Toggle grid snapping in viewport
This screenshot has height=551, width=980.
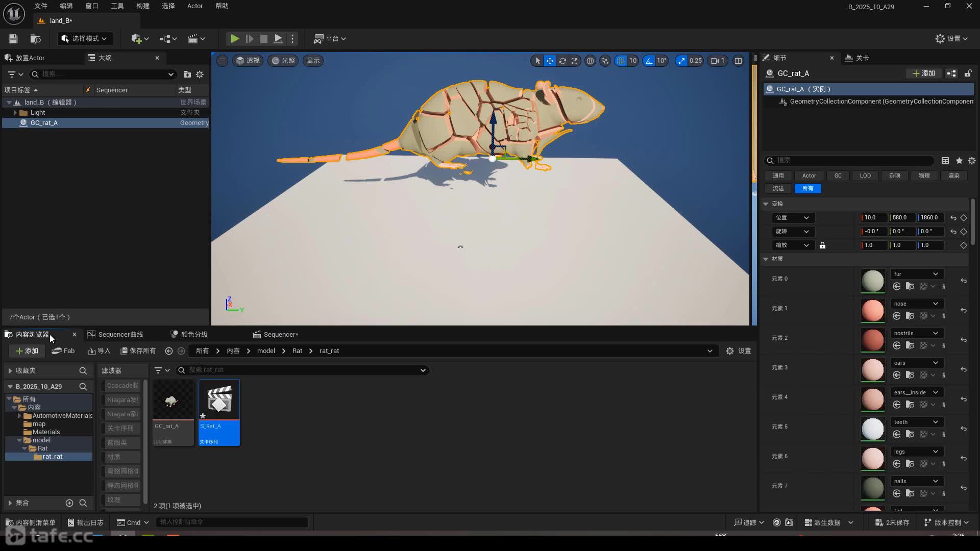point(621,61)
